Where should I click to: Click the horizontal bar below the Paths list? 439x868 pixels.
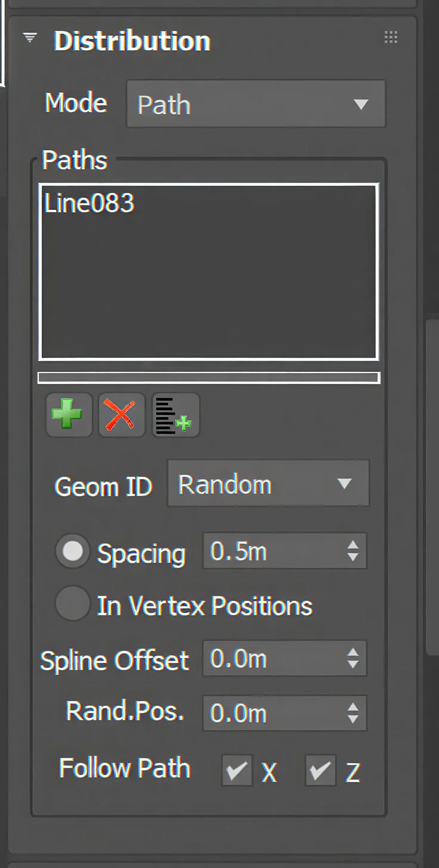pyautogui.click(x=209, y=378)
